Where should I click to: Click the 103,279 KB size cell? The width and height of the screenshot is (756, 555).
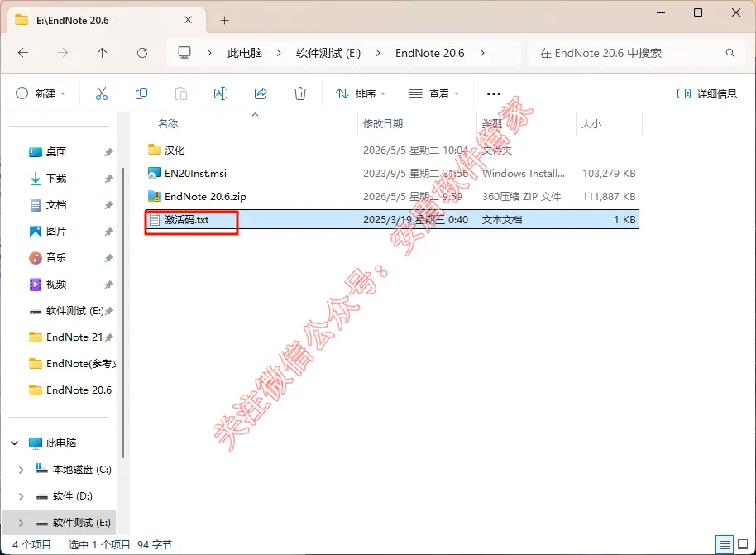(x=609, y=174)
